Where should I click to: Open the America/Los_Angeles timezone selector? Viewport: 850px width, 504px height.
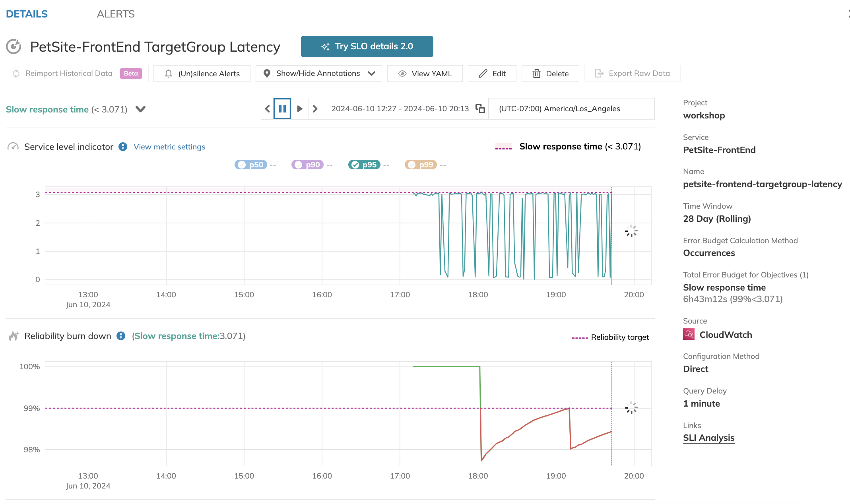point(571,109)
